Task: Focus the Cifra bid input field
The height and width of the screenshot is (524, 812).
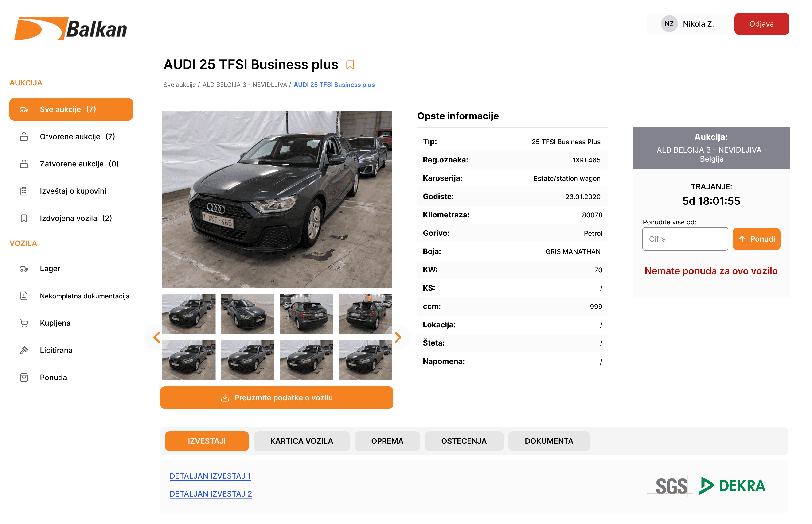Action: tap(685, 239)
